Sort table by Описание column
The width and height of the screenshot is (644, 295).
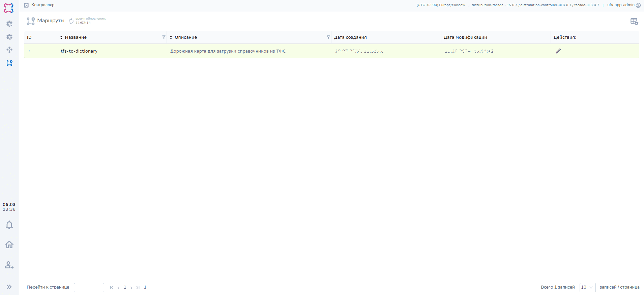click(x=171, y=37)
